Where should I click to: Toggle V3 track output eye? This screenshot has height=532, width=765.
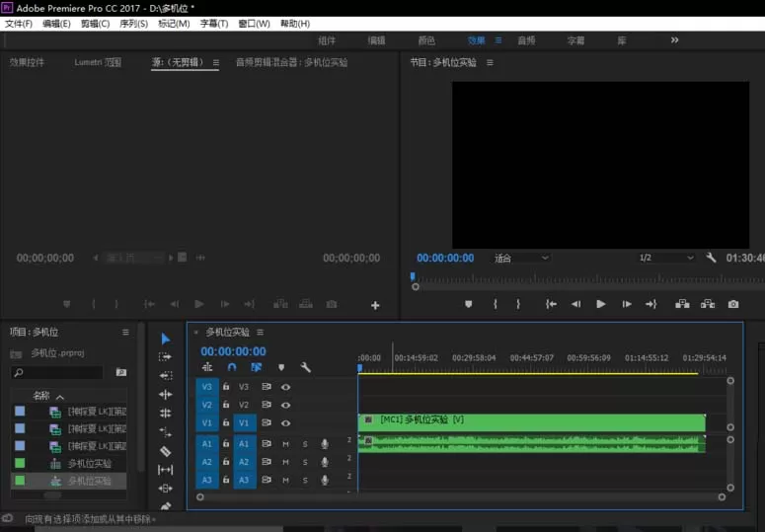[286, 387]
